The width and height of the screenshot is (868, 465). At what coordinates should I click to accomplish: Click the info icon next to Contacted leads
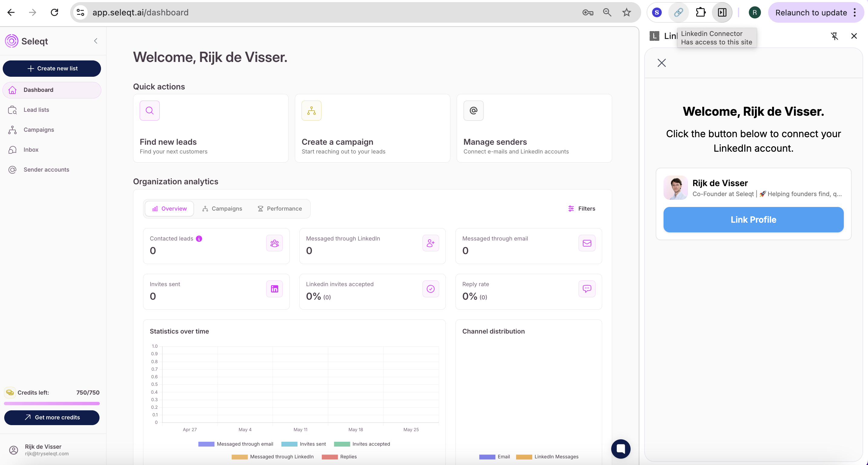click(x=199, y=238)
